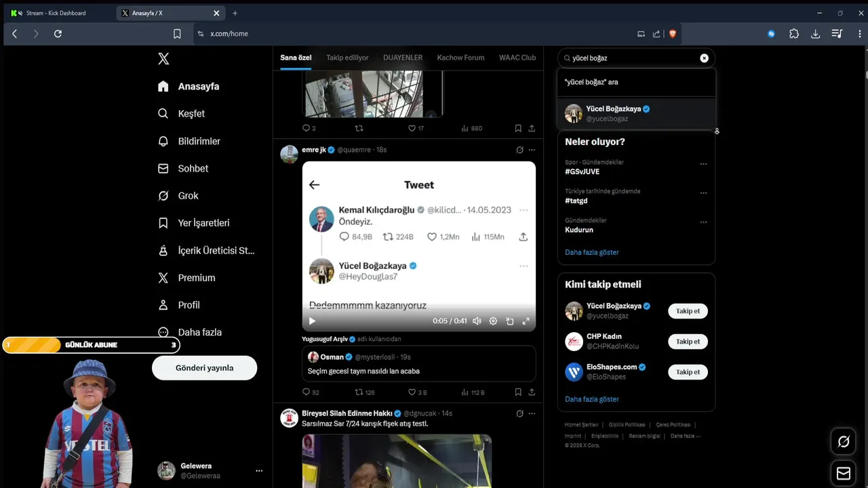Bookmark the emre jk post
Image resolution: width=868 pixels, height=488 pixels.
(518, 392)
